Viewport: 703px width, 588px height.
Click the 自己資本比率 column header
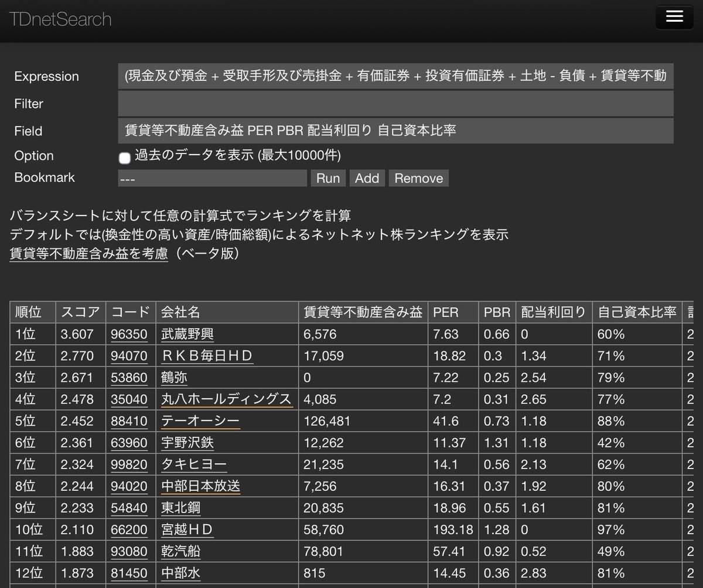[x=637, y=312]
